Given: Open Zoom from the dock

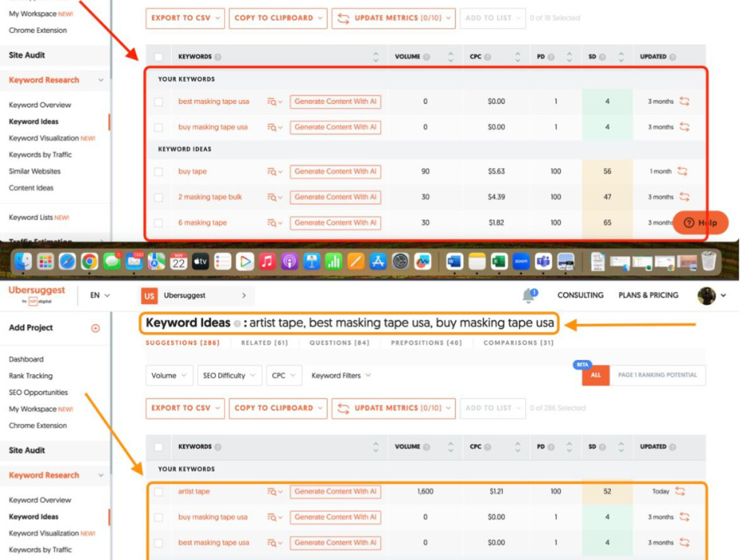Looking at the screenshot, I should point(521,261).
